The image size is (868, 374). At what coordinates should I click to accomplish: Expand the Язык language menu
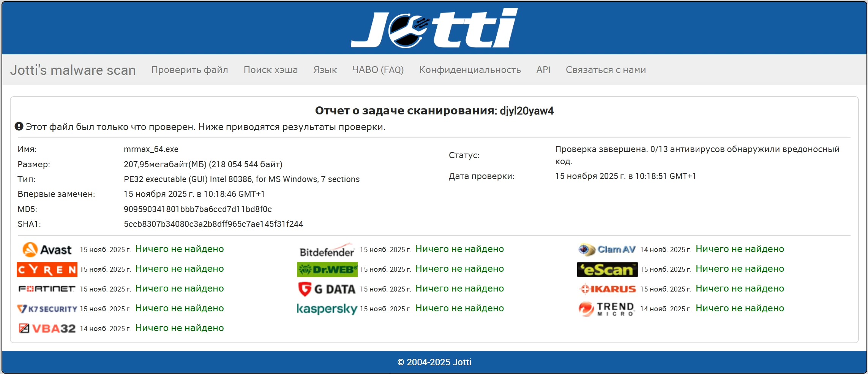pyautogui.click(x=325, y=70)
